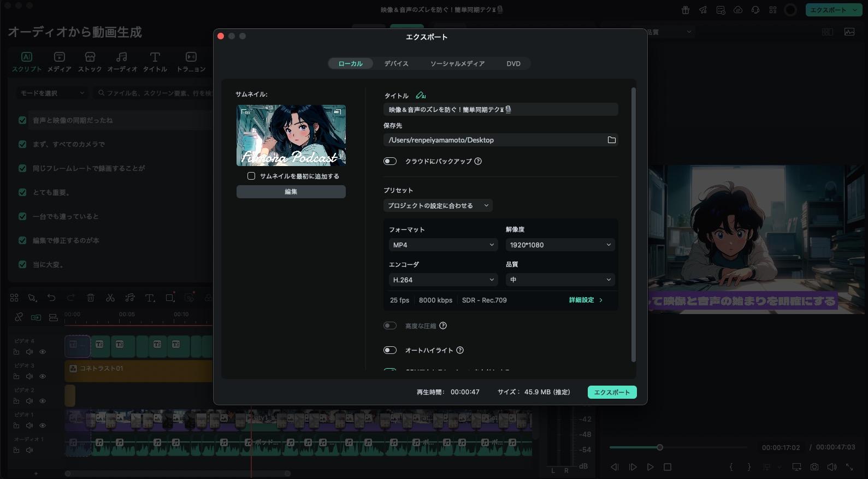The image size is (868, 479).
Task: Open the エンコーダ H.264 dropdown
Action: click(443, 280)
